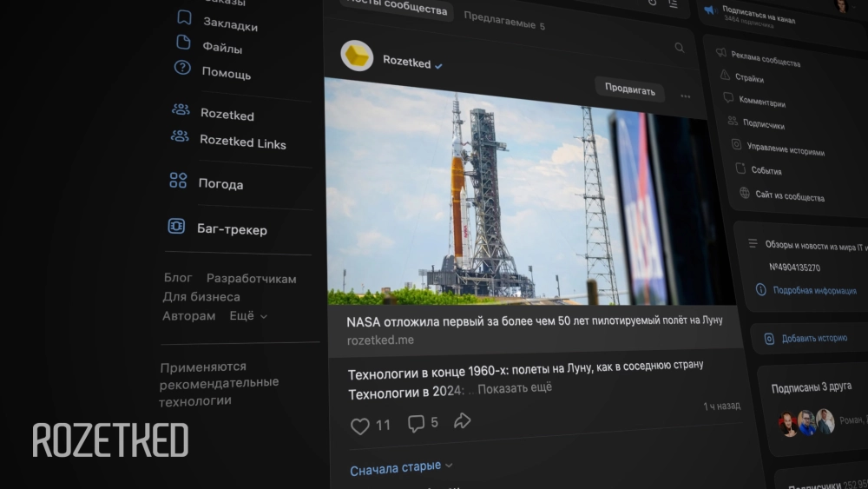This screenshot has width=868, height=489.
Task: Click the verified checkmark next to Rozetked
Action: click(438, 66)
